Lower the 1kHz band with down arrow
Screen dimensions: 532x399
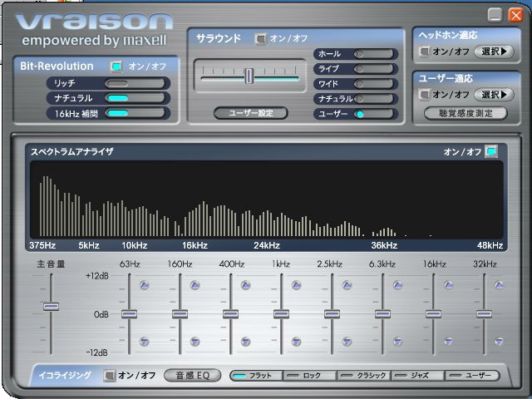(x=296, y=341)
